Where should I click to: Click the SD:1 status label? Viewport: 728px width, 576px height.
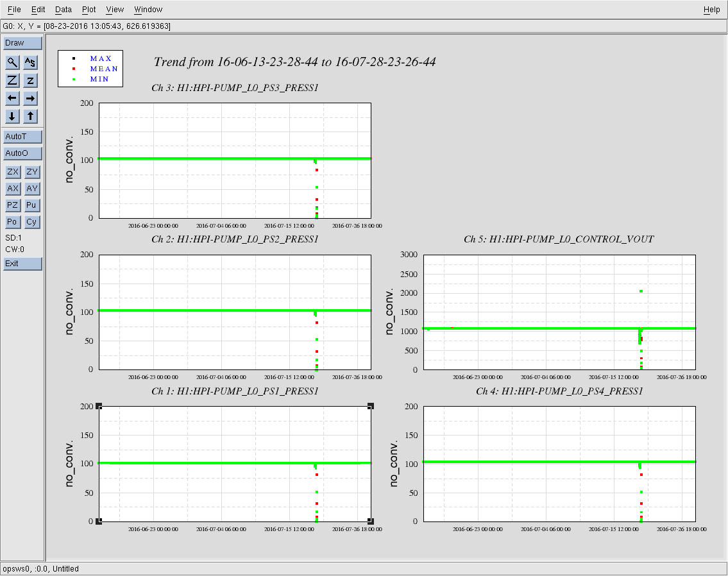tap(13, 237)
